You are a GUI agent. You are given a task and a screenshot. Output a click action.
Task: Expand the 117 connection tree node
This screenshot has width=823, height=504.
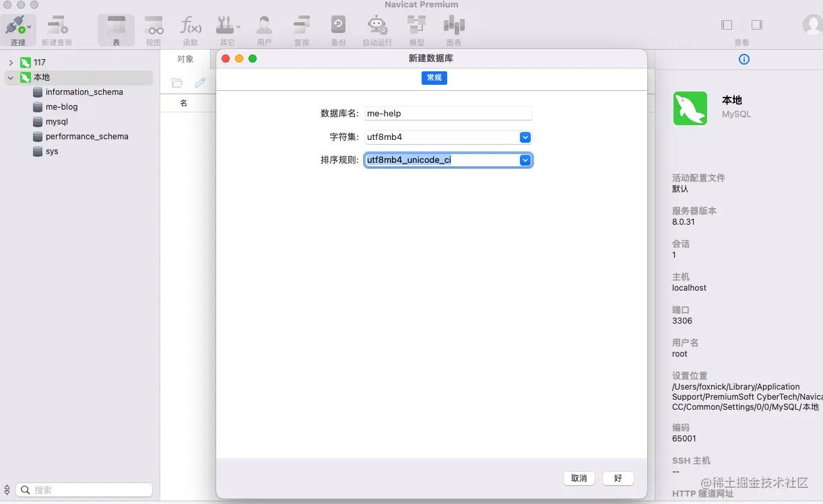click(11, 63)
